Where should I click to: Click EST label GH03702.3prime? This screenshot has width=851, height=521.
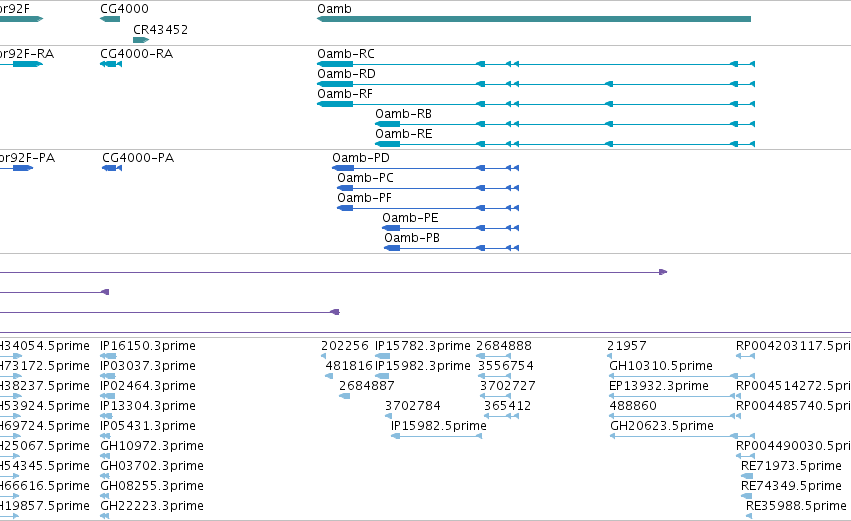pos(152,466)
